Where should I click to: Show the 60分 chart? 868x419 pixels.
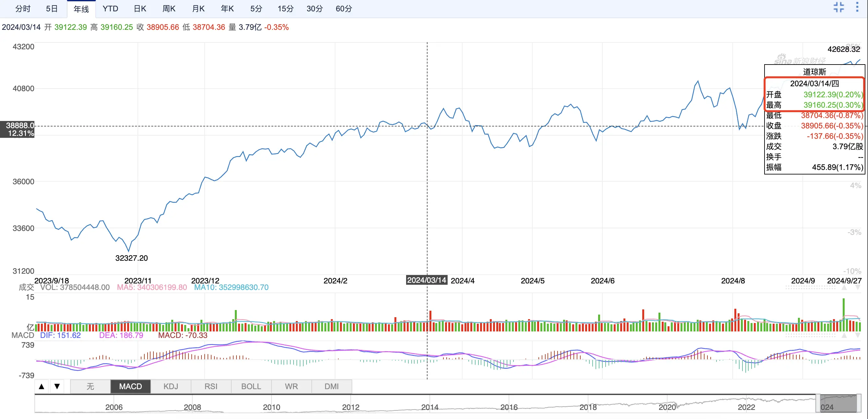click(x=344, y=9)
